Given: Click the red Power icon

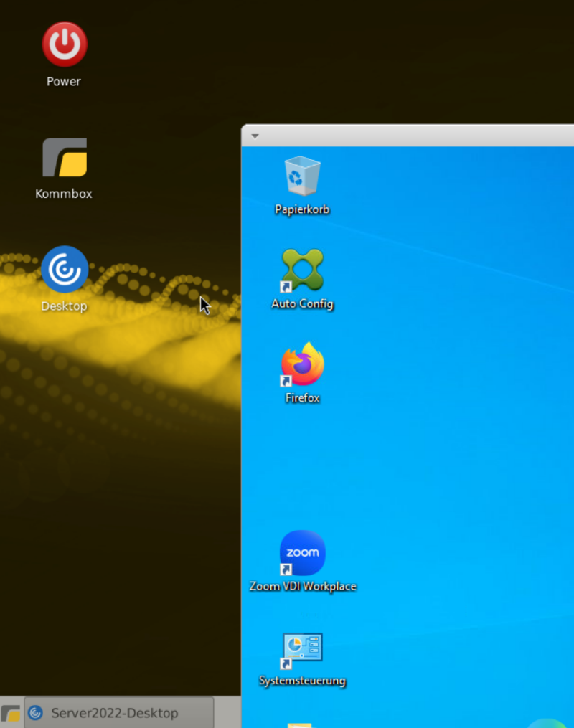Looking at the screenshot, I should [x=65, y=44].
